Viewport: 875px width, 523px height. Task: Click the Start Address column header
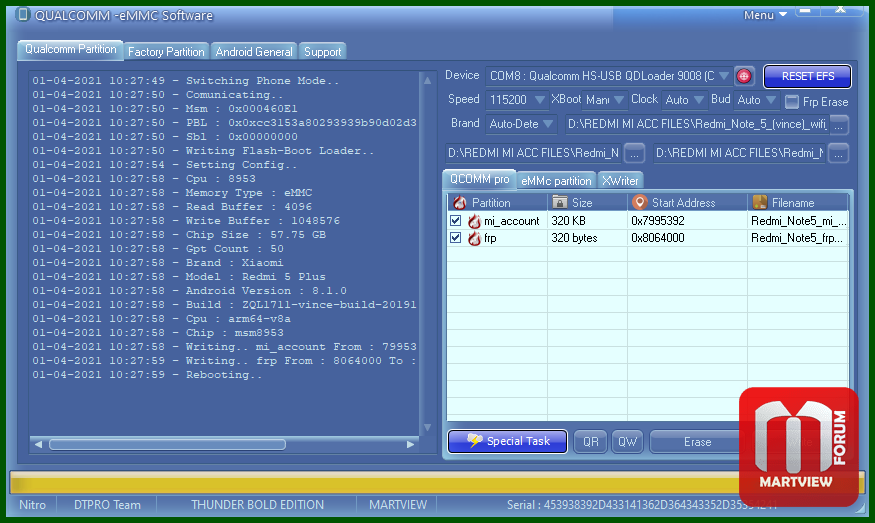click(x=688, y=203)
